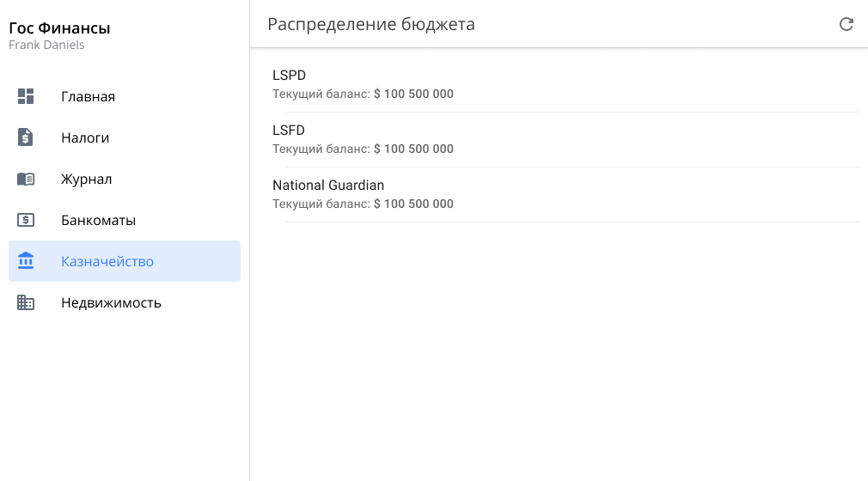Open the National Guardian budget entry
Viewport: 868px width, 481px height.
tap(328, 186)
